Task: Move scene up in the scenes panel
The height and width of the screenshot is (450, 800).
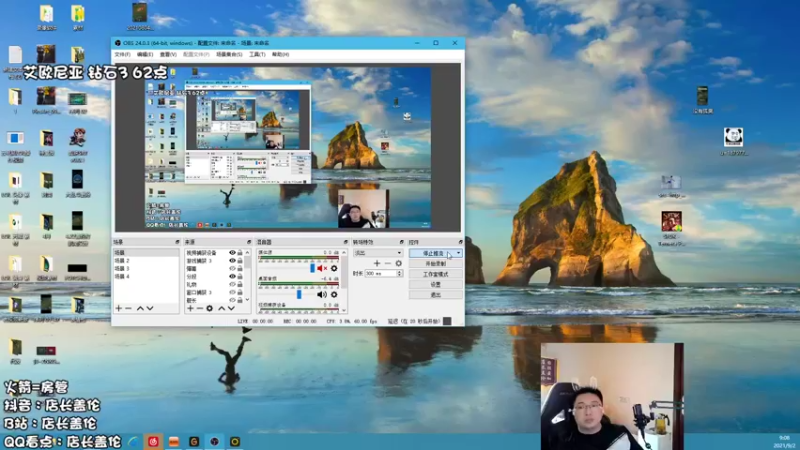Action: click(140, 308)
